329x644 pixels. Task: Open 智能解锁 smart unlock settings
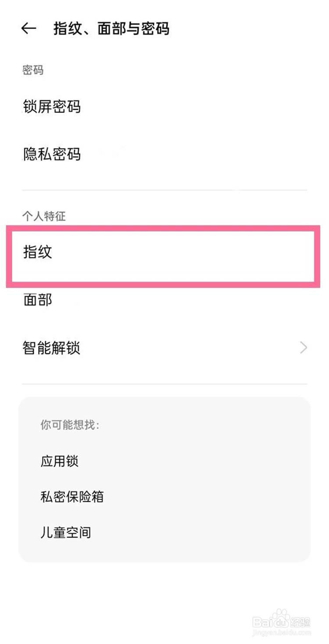click(x=51, y=347)
